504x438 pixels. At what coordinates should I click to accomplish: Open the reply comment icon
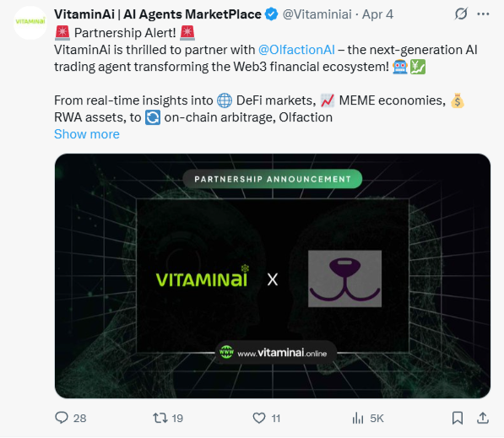62,418
